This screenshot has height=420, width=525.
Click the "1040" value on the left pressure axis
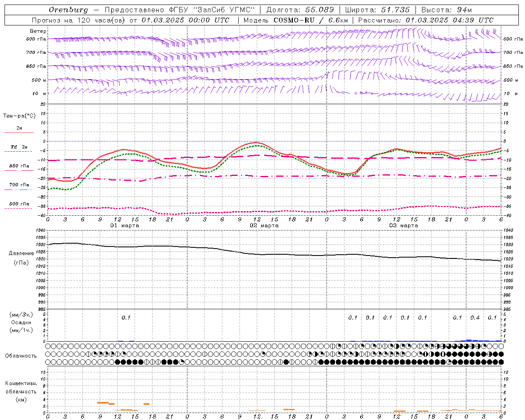40,231
